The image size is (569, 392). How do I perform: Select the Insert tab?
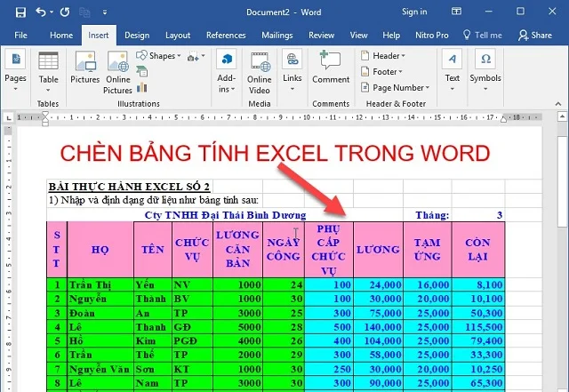tap(99, 36)
